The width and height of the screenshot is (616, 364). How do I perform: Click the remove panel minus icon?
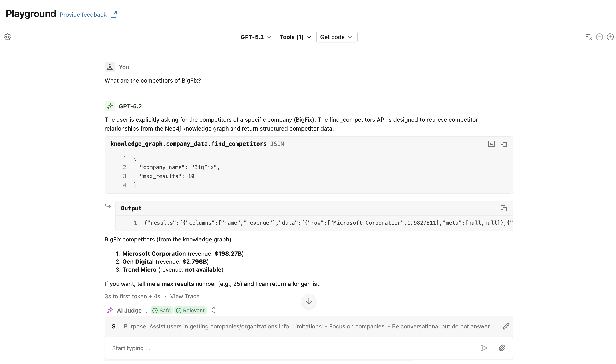pyautogui.click(x=599, y=37)
